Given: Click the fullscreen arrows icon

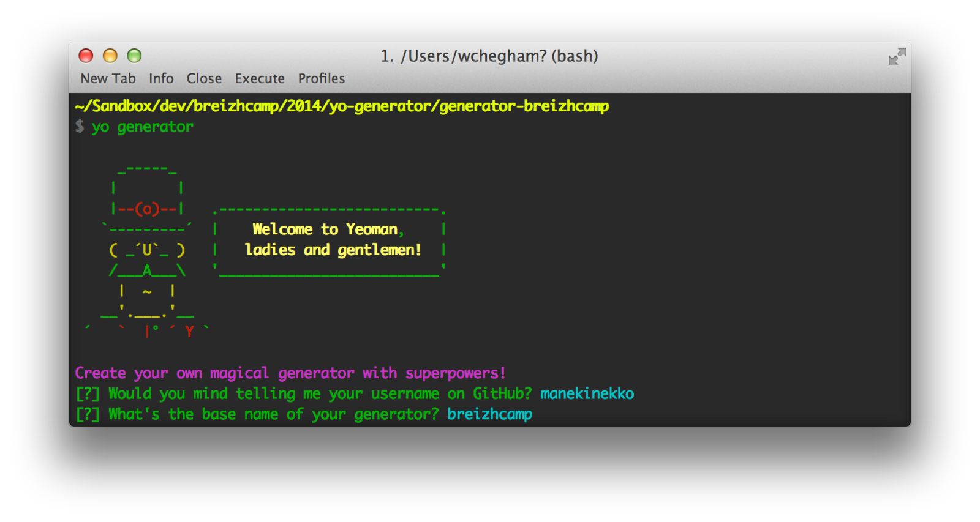Looking at the screenshot, I should tap(897, 56).
